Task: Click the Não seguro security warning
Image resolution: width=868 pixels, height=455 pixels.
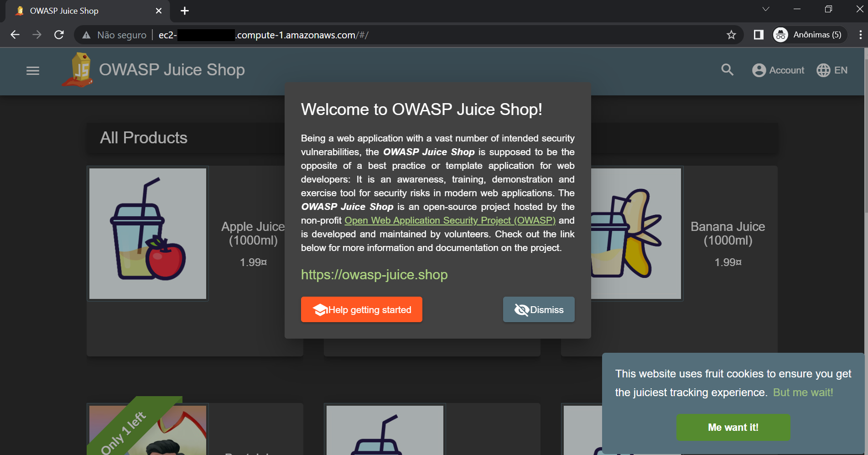Action: pos(114,35)
